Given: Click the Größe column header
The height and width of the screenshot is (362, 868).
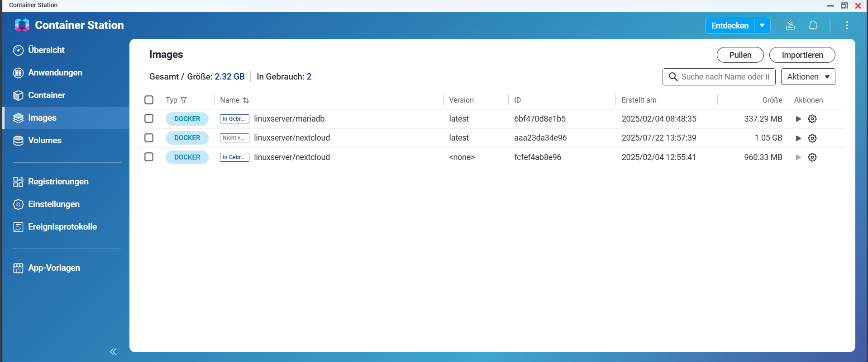Looking at the screenshot, I should point(772,100).
